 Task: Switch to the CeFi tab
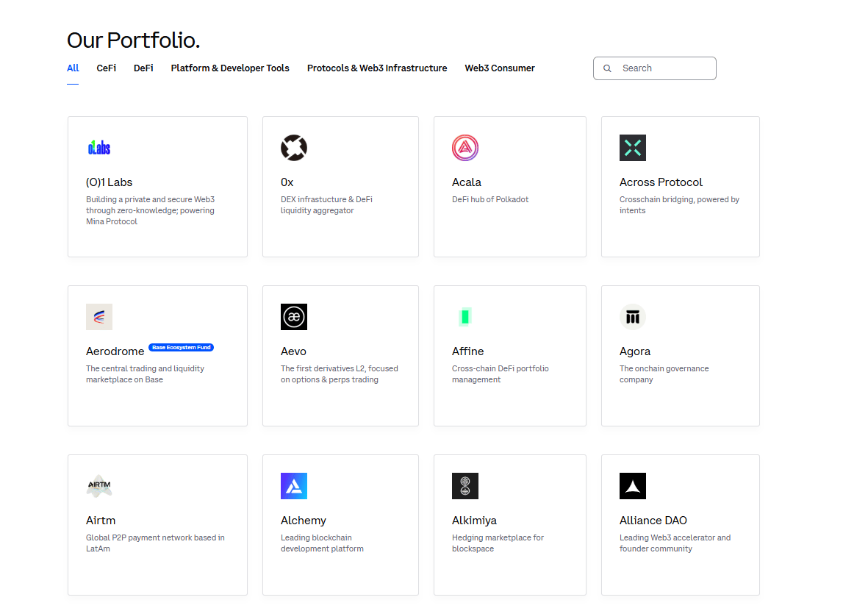107,68
